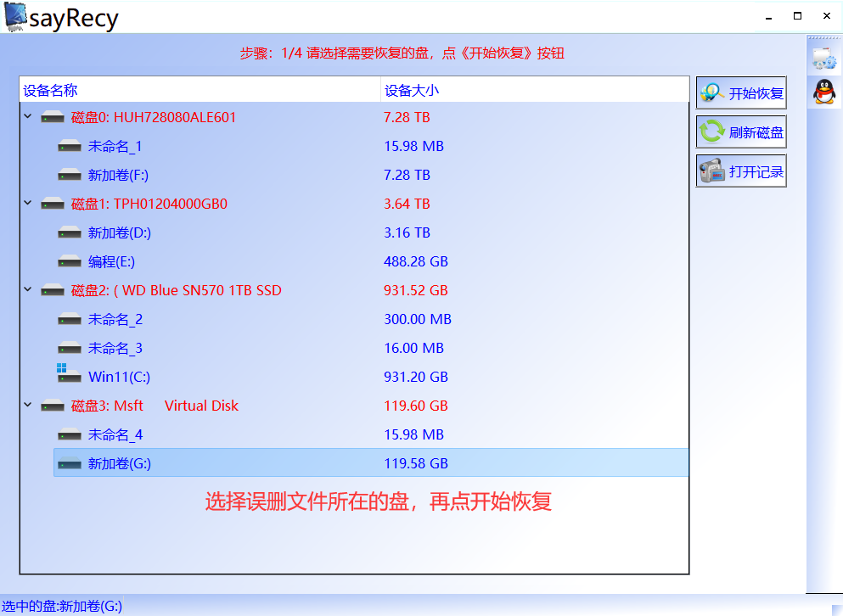Click size value 15.98 MB of 未命名_4
Screen dimensions: 843x616
coord(414,434)
